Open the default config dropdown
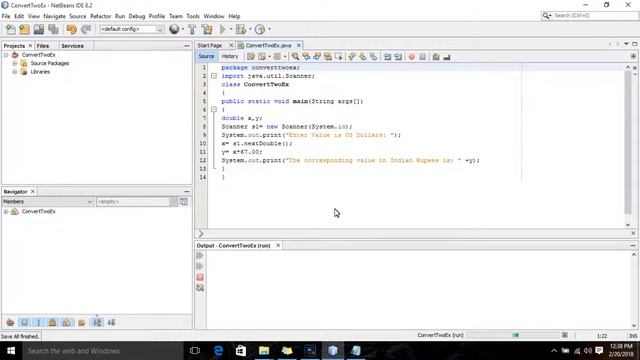The width and height of the screenshot is (640, 360). (131, 29)
